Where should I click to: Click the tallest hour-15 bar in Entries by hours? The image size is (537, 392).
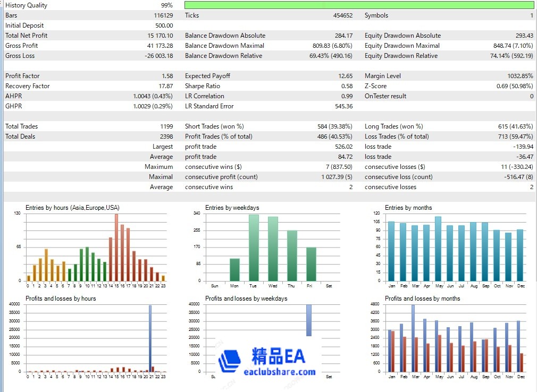click(x=116, y=248)
